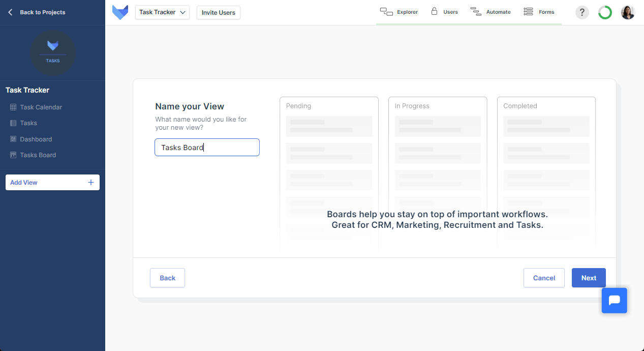Click the Task Tracker sidebar heading
The image size is (644, 351).
click(x=27, y=90)
